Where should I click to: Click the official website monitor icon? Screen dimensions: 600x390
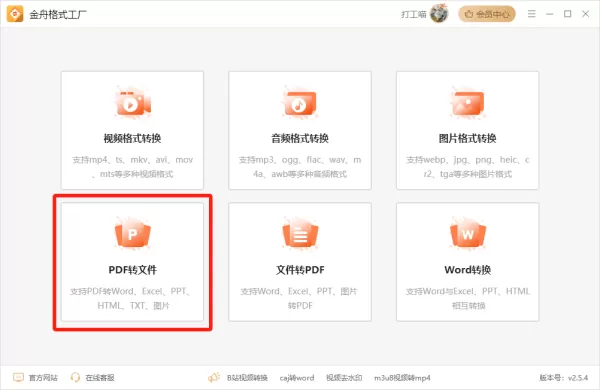(18, 377)
